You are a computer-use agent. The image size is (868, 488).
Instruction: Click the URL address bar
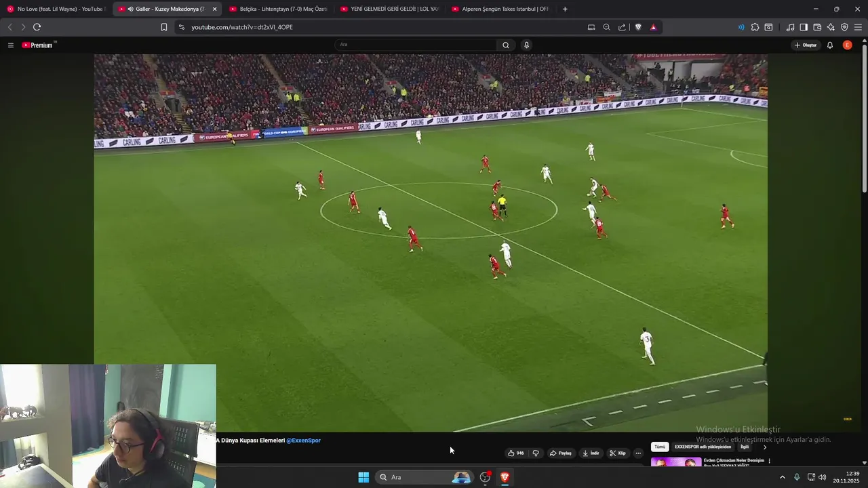(x=383, y=27)
